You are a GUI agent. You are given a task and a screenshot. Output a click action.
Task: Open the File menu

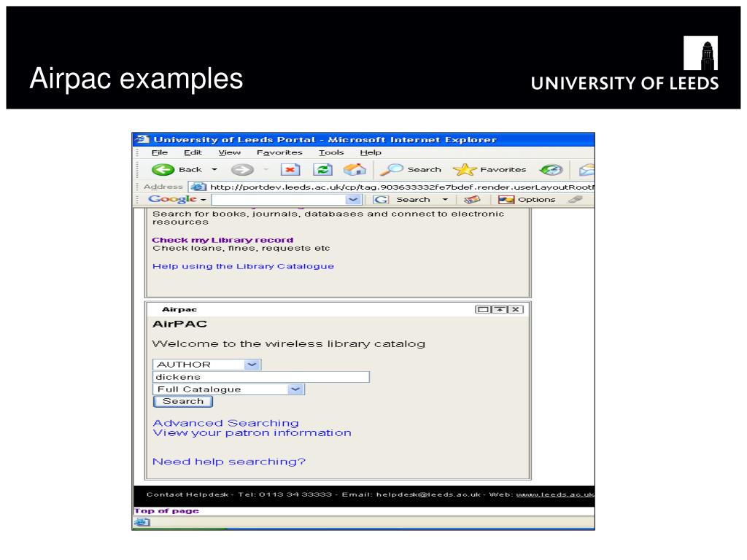pyautogui.click(x=160, y=152)
